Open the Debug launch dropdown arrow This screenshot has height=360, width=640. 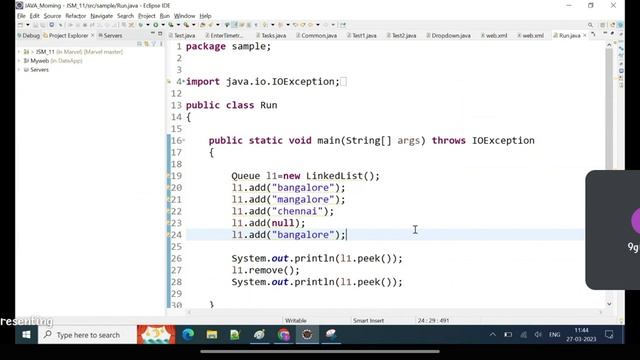[148, 25]
